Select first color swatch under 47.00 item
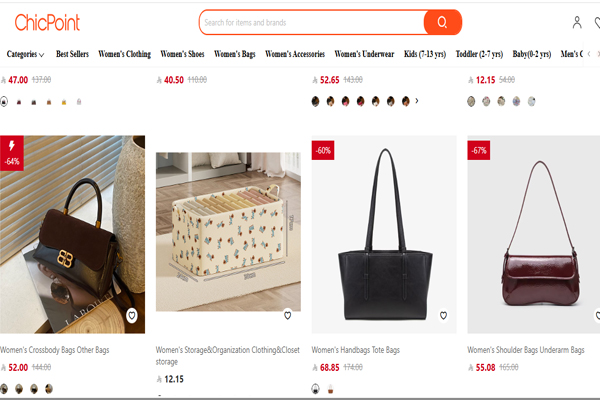Screen dimensions: 600x400 (4, 101)
